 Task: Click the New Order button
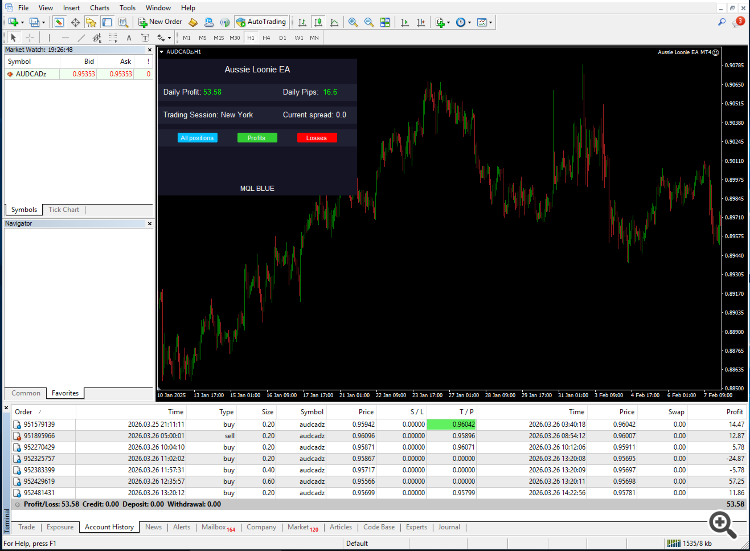(x=160, y=22)
